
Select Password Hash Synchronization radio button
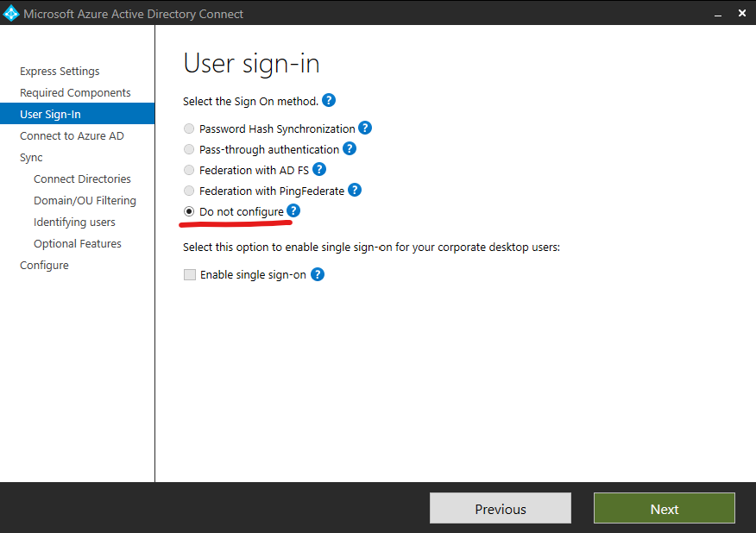click(x=189, y=129)
